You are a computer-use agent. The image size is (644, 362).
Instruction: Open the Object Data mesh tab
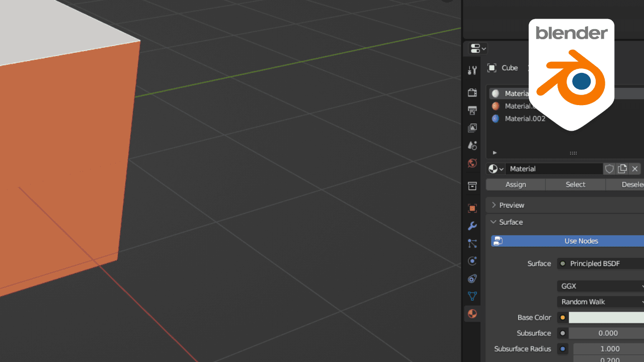tap(472, 296)
